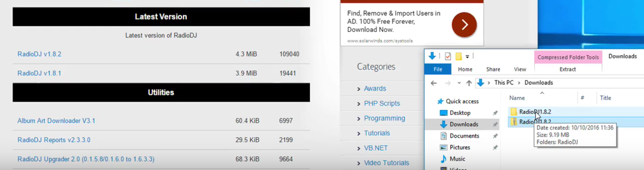Select Music in the navigation pane
Viewport: 644px width, 170px height.
(x=457, y=159)
